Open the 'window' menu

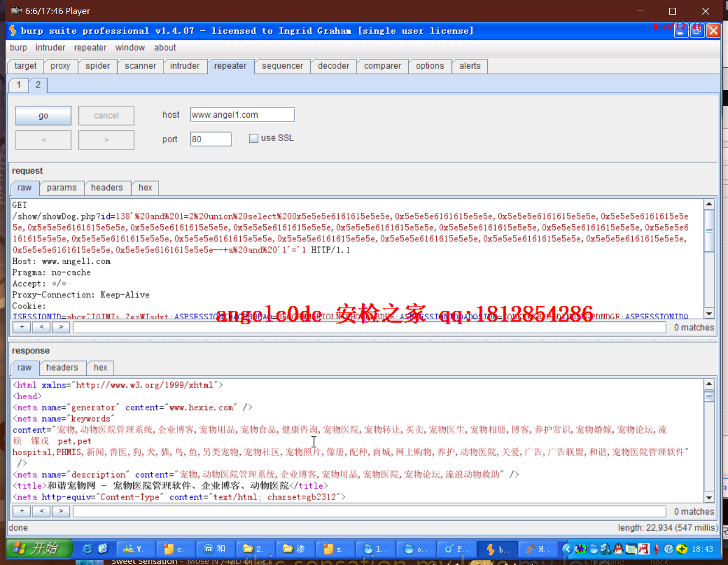pyautogui.click(x=130, y=48)
